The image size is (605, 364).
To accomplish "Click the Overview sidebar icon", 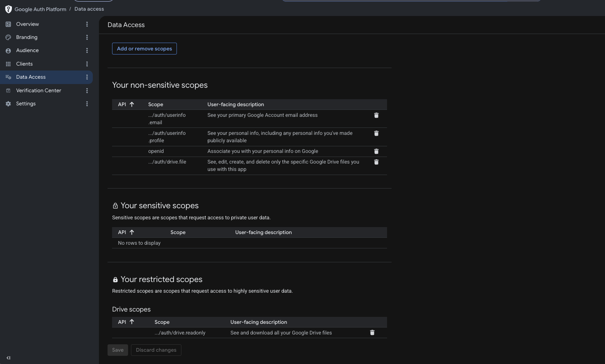I will point(8,24).
